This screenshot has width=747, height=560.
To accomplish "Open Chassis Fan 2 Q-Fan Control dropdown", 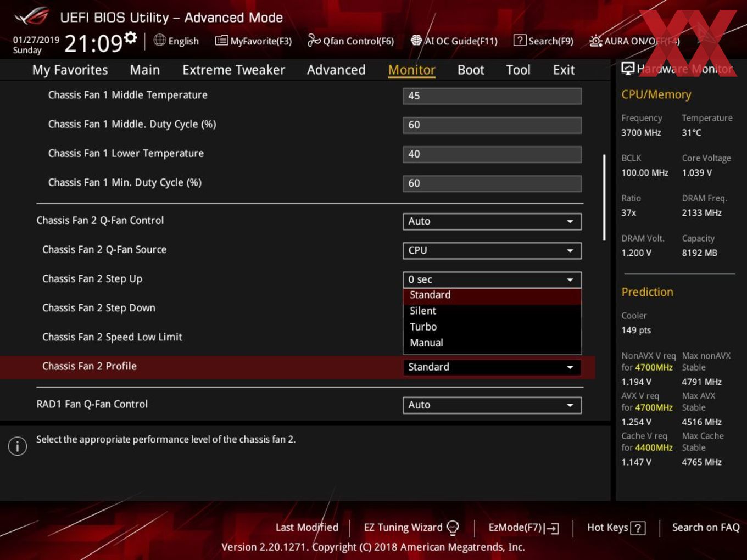I will pos(492,221).
